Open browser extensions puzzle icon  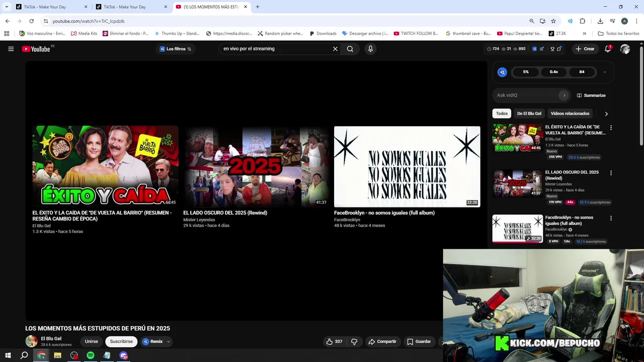pos(583,21)
